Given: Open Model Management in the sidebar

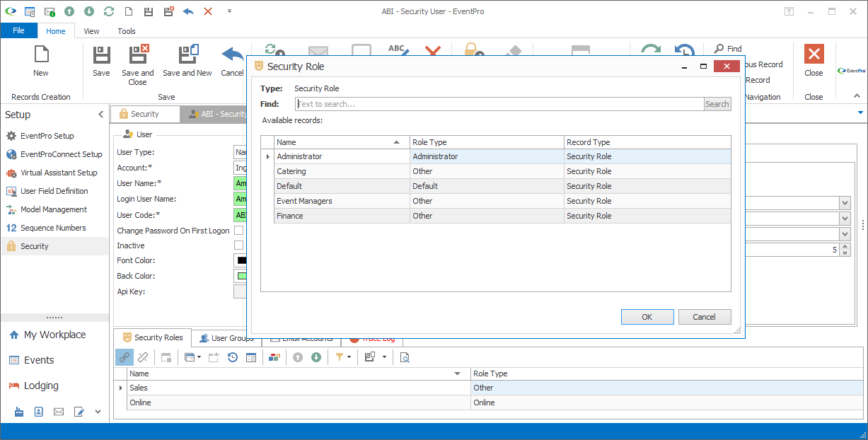Looking at the screenshot, I should point(54,209).
